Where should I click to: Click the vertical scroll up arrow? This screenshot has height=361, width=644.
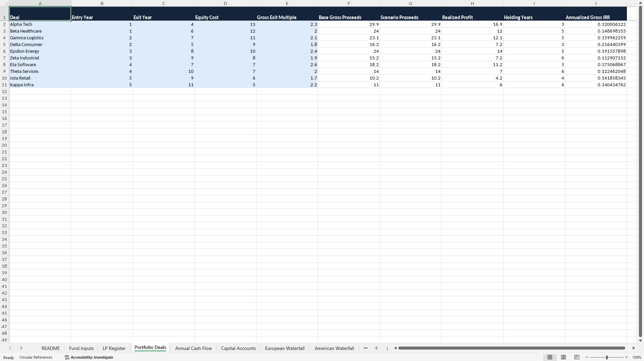point(640,3)
